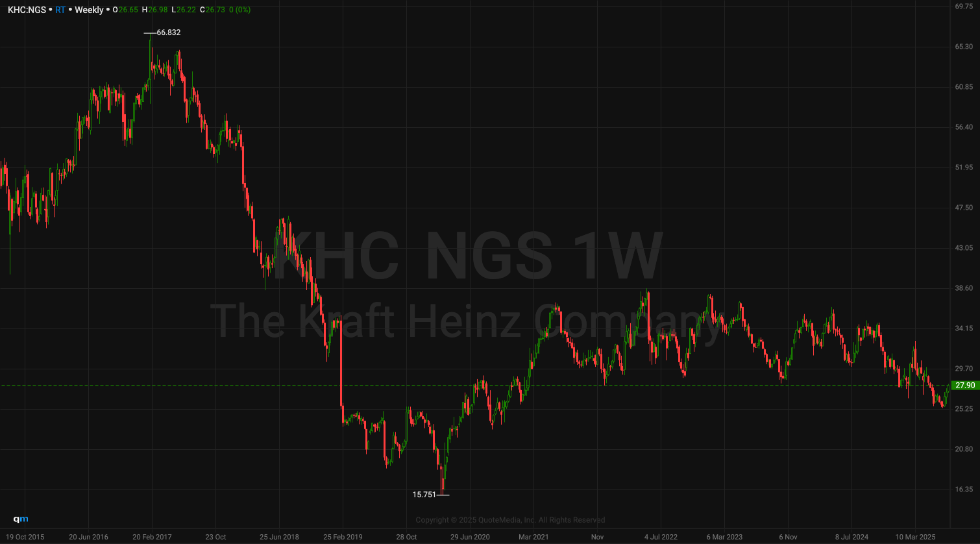Click the 6 Nov date axis label
Image resolution: width=980 pixels, height=544 pixels.
click(788, 537)
